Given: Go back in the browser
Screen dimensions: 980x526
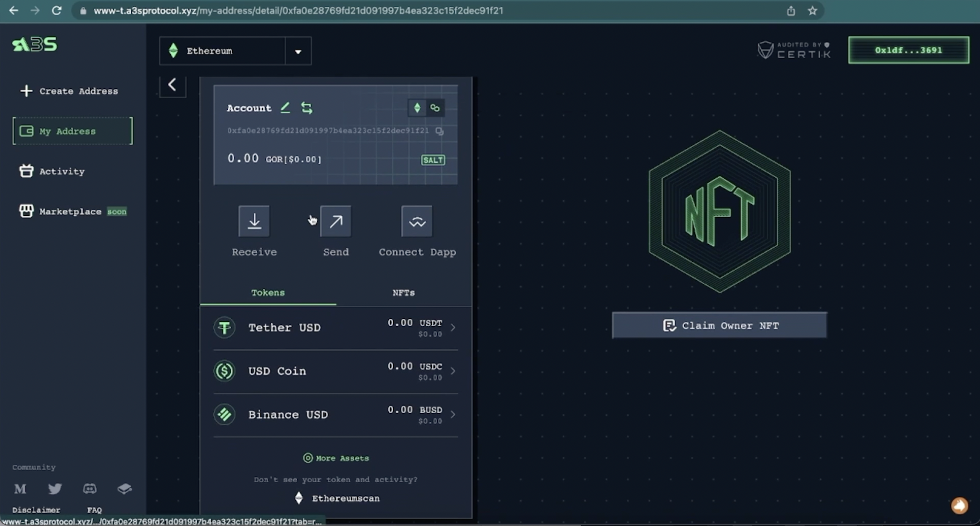Looking at the screenshot, I should click(13, 10).
